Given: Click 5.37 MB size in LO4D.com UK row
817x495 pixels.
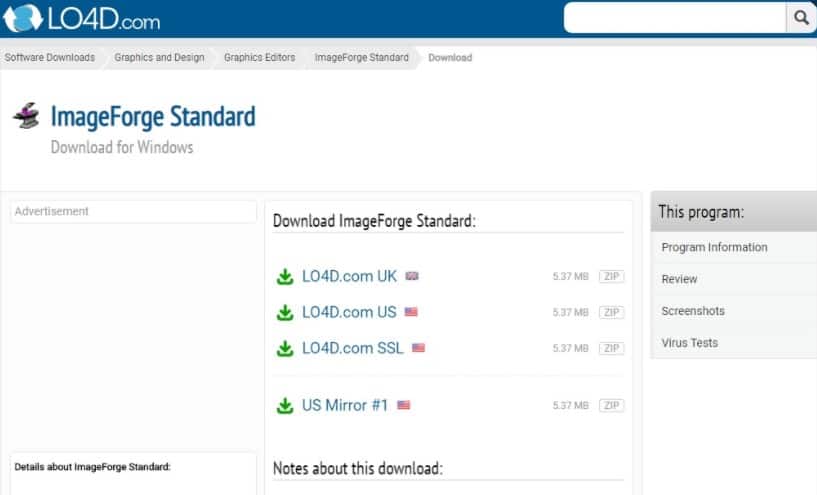Looking at the screenshot, I should click(571, 277).
